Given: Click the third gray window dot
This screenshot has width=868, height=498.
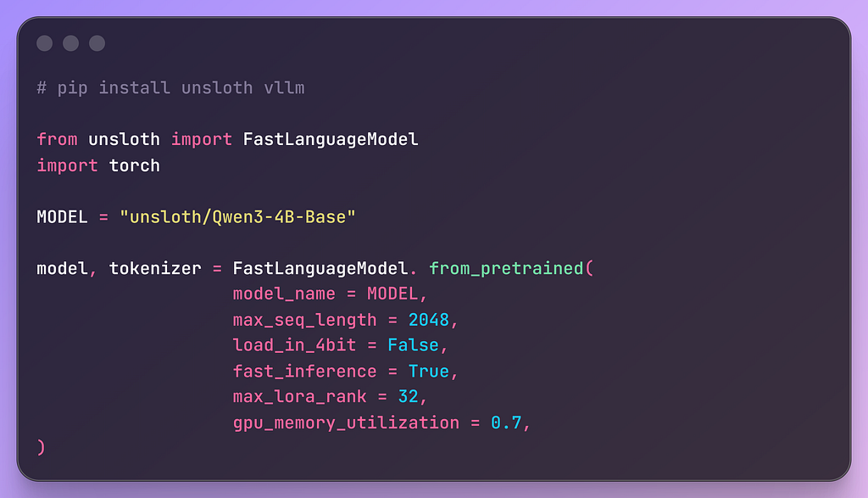Looking at the screenshot, I should tap(97, 43).
